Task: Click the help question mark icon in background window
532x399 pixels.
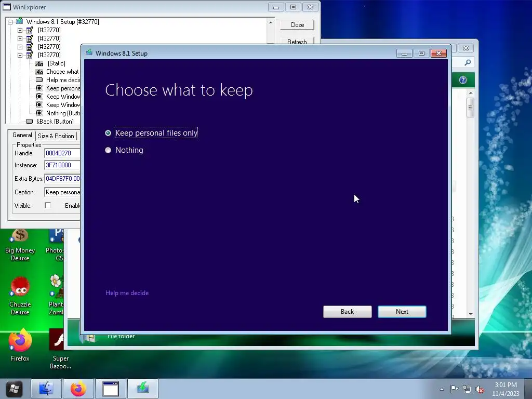Action: [x=463, y=80]
